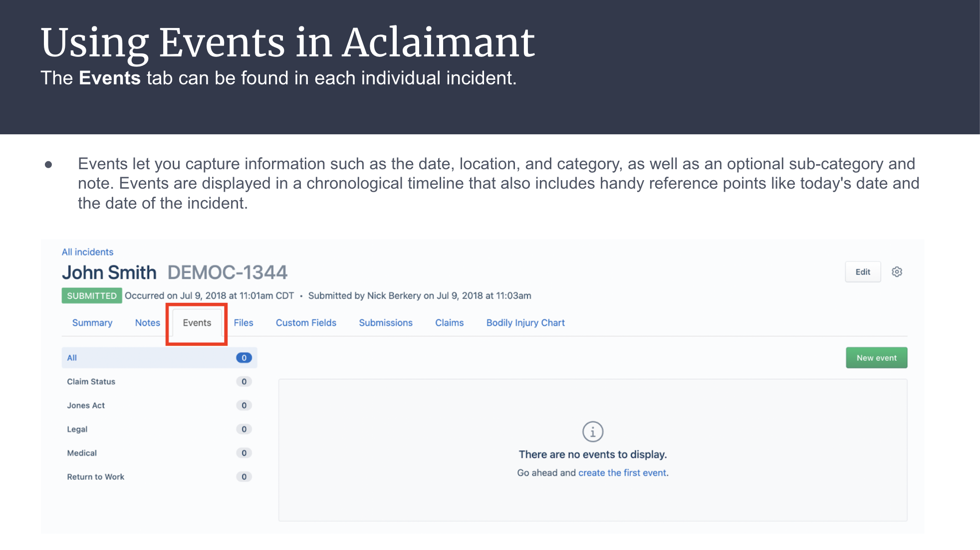Image resolution: width=980 pixels, height=550 pixels.
Task: Click the Edit button
Action: 863,272
